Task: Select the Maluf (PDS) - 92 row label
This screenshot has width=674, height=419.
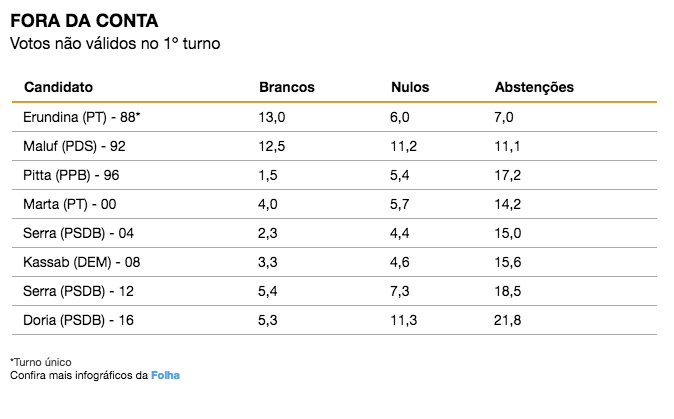Action: [x=74, y=146]
